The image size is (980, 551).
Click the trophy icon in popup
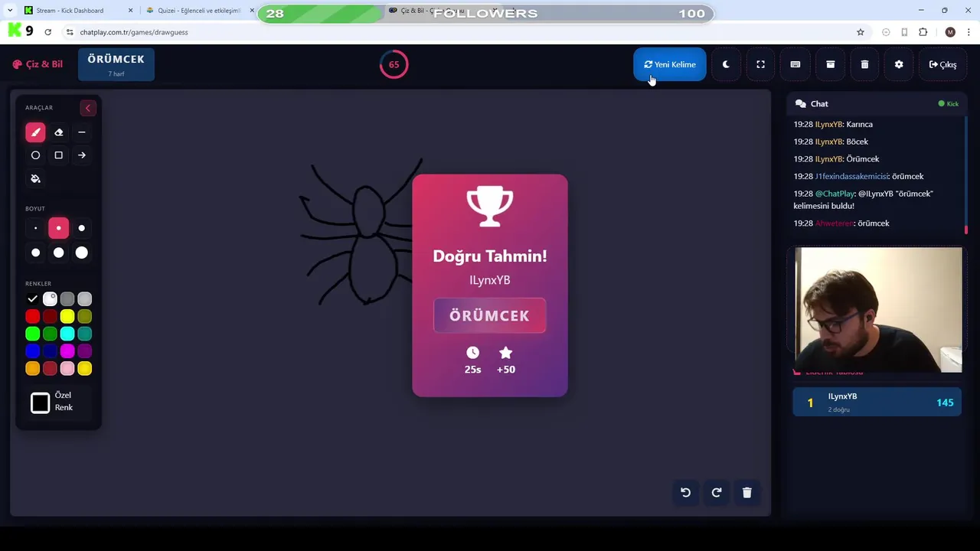(490, 207)
